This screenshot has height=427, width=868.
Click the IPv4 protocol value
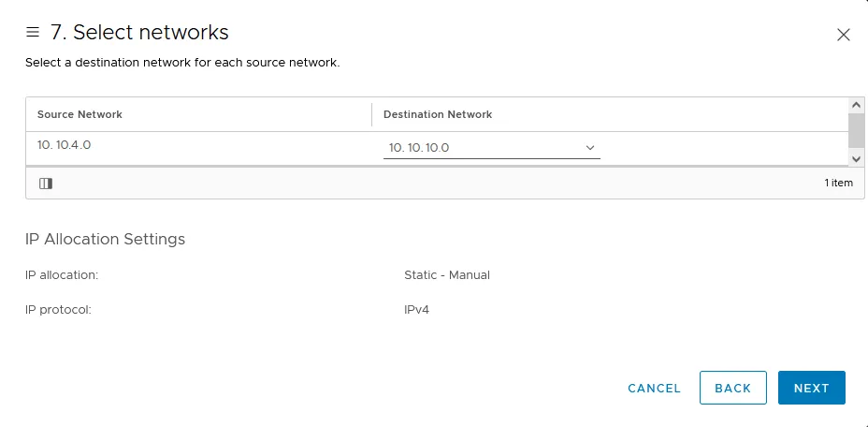tap(416, 309)
